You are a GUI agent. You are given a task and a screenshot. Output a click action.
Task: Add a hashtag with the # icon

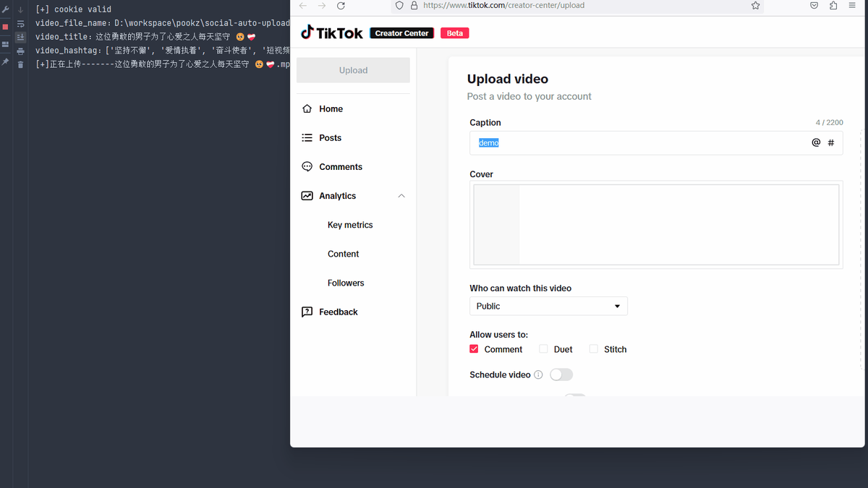(830, 143)
